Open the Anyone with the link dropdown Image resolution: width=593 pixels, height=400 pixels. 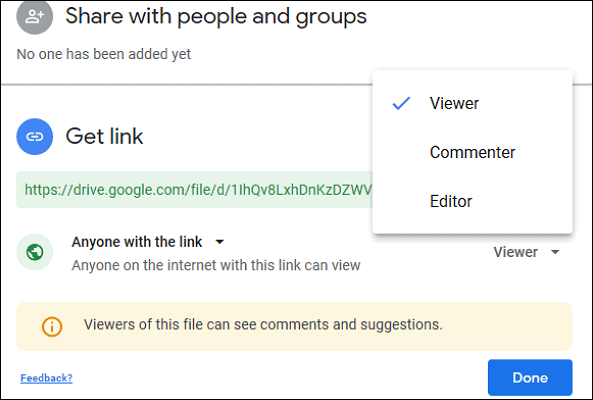click(x=148, y=242)
